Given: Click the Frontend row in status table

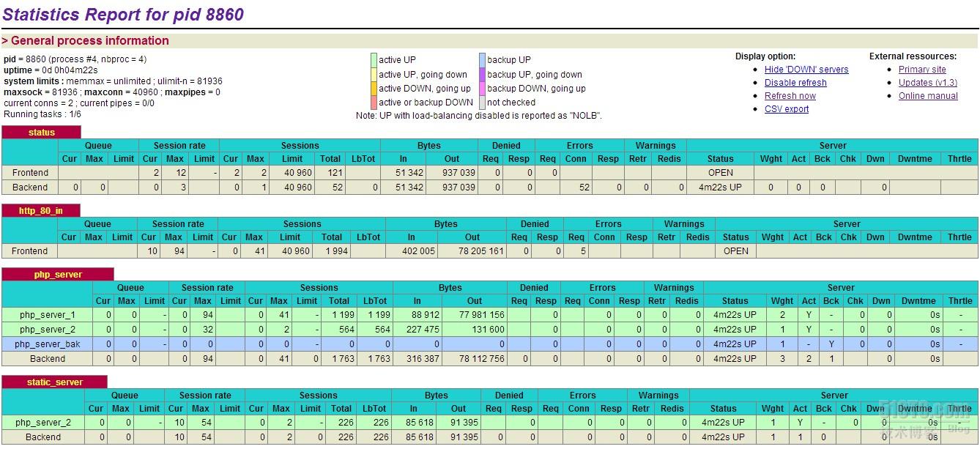Looking at the screenshot, I should (x=490, y=173).
